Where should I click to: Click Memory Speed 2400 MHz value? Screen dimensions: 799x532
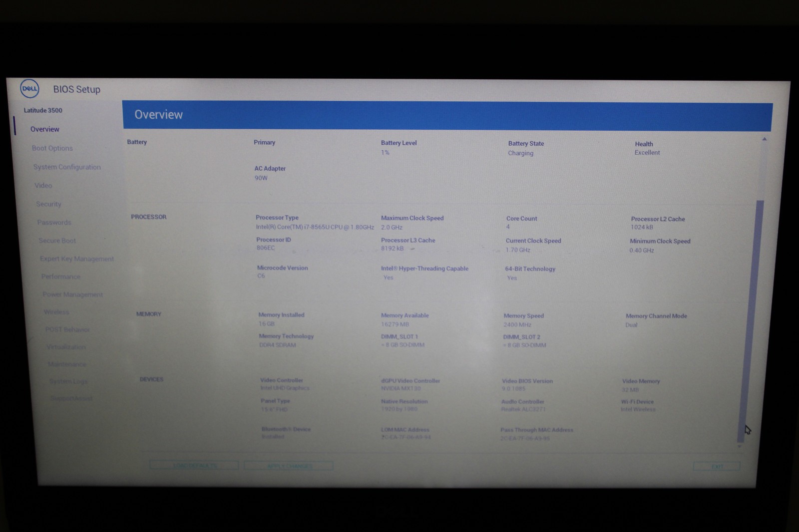click(x=517, y=325)
